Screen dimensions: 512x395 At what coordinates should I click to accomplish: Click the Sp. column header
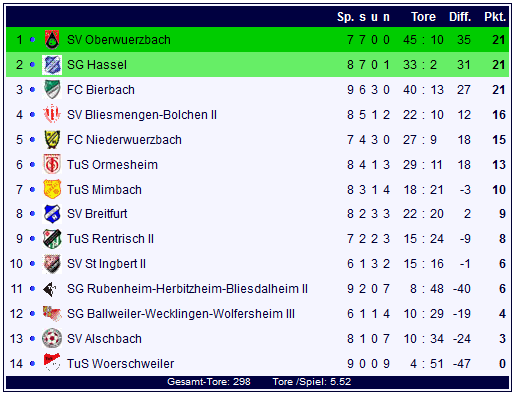pyautogui.click(x=345, y=17)
